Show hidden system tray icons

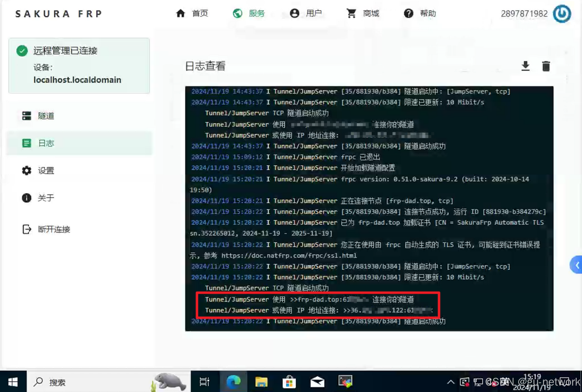tap(450, 382)
